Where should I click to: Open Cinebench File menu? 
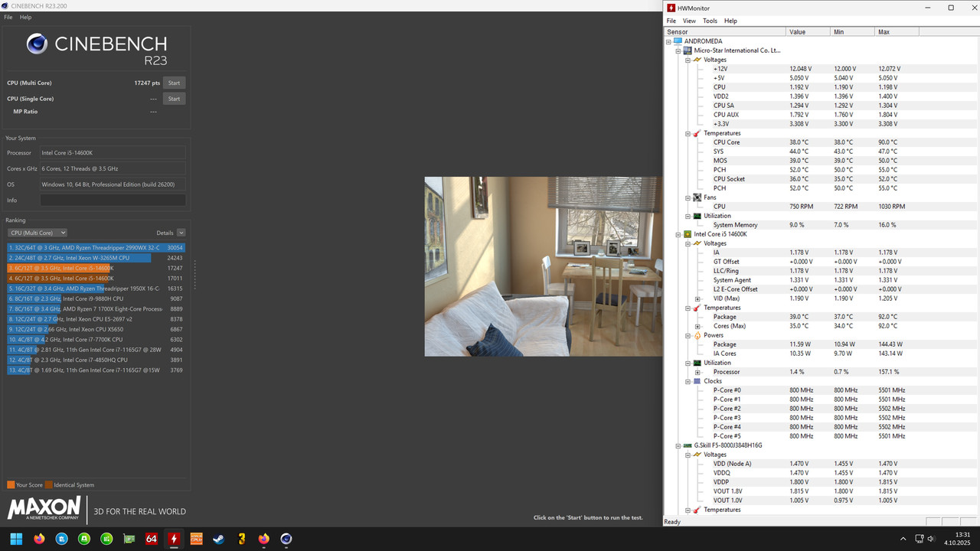8,17
